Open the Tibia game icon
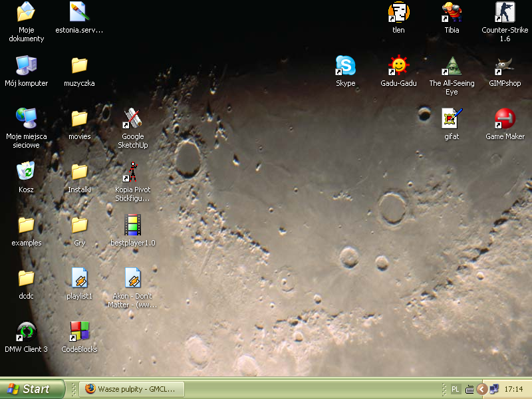Viewport: 532px width, 399px height. click(452, 13)
